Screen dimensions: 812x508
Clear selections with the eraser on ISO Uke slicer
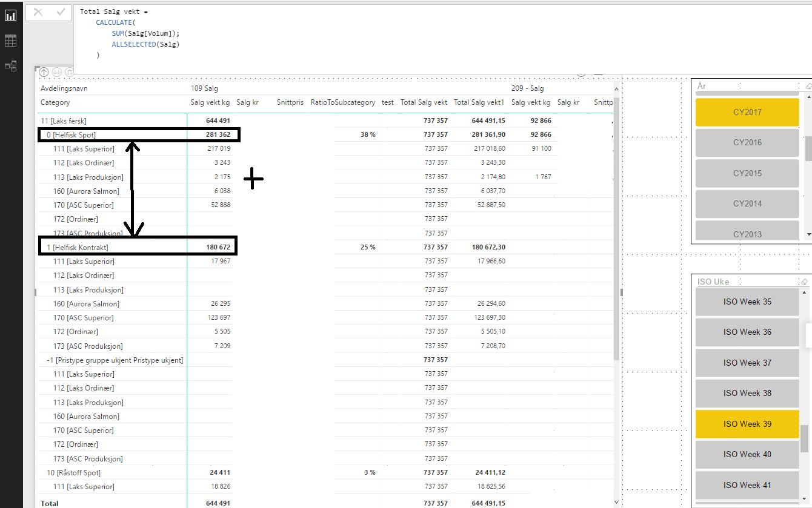pos(805,281)
